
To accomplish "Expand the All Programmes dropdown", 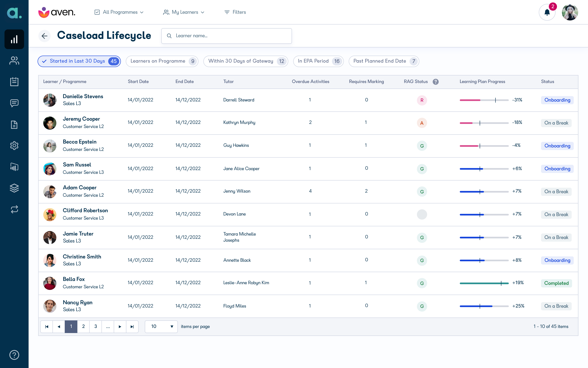I will point(119,12).
